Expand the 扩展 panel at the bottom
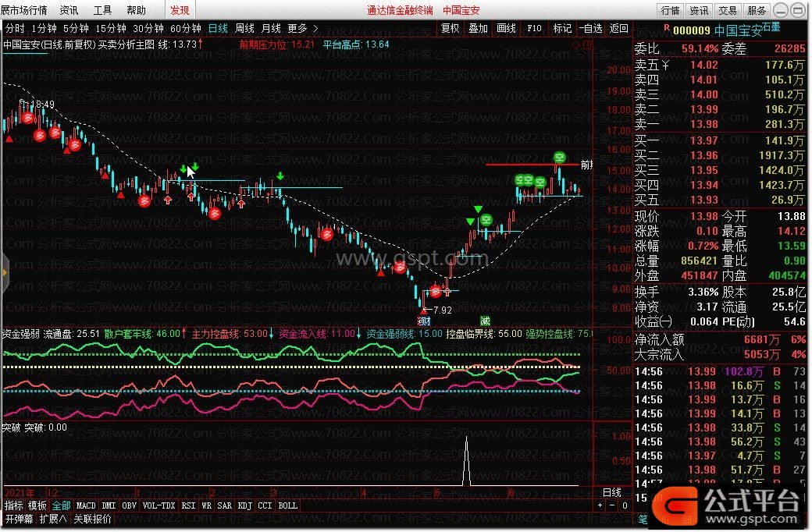812x532 pixels. (53, 519)
